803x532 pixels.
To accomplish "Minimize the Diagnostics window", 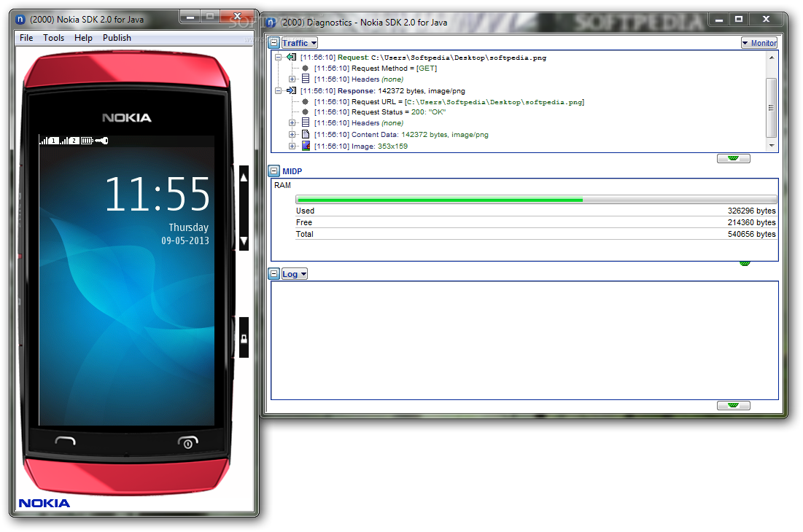I will click(x=718, y=20).
